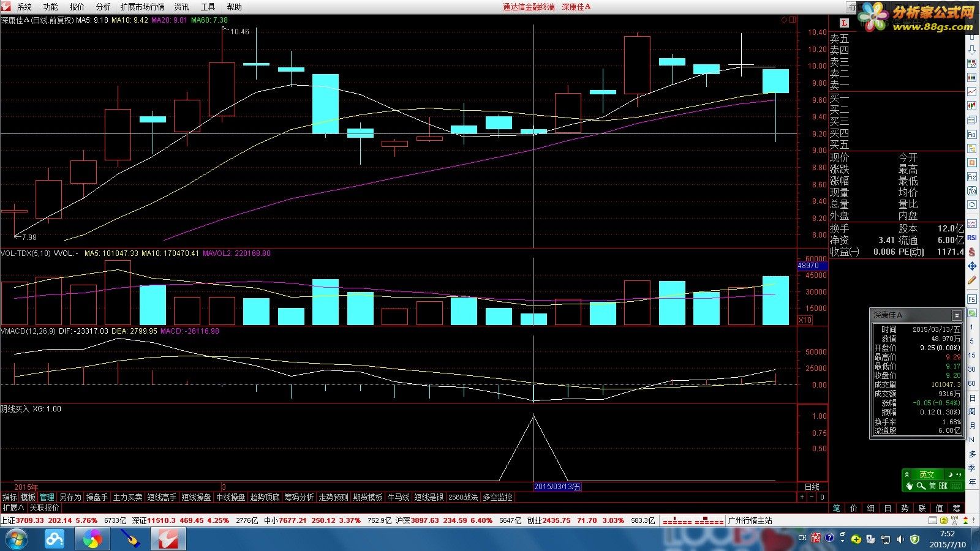The height and width of the screenshot is (551, 980).
Task: Switch to 60-minute period
Action: click(972, 383)
